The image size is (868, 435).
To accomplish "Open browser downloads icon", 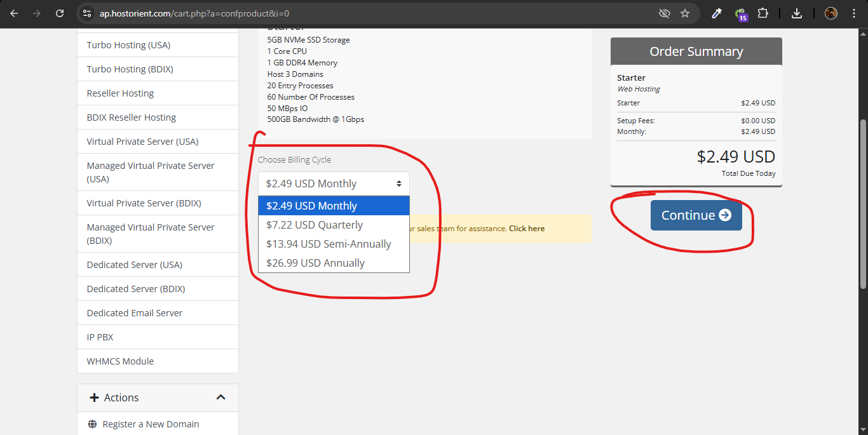I will click(797, 13).
